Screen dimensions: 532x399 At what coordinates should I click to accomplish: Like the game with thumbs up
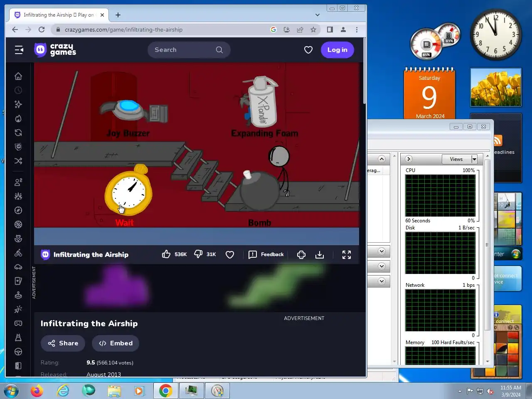click(166, 254)
